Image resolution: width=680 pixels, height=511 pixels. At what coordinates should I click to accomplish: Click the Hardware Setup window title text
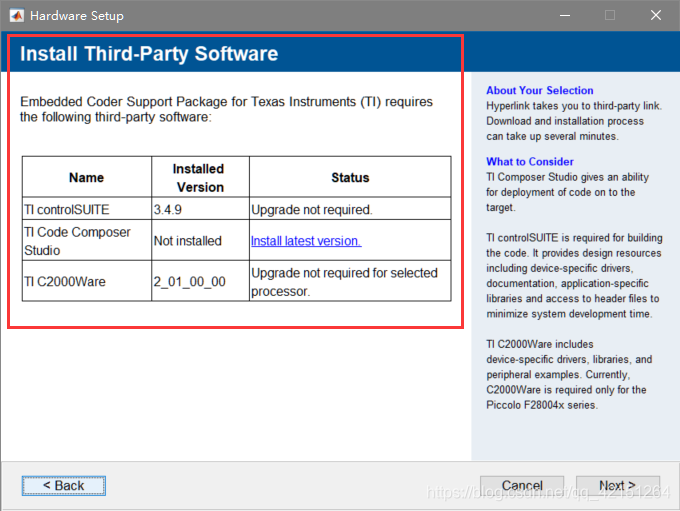(x=77, y=16)
